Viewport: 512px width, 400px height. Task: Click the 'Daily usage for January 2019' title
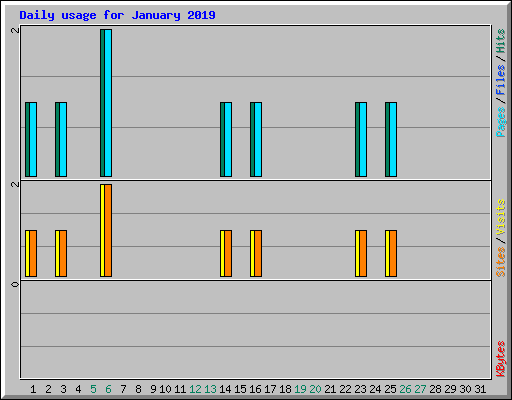pyautogui.click(x=117, y=15)
